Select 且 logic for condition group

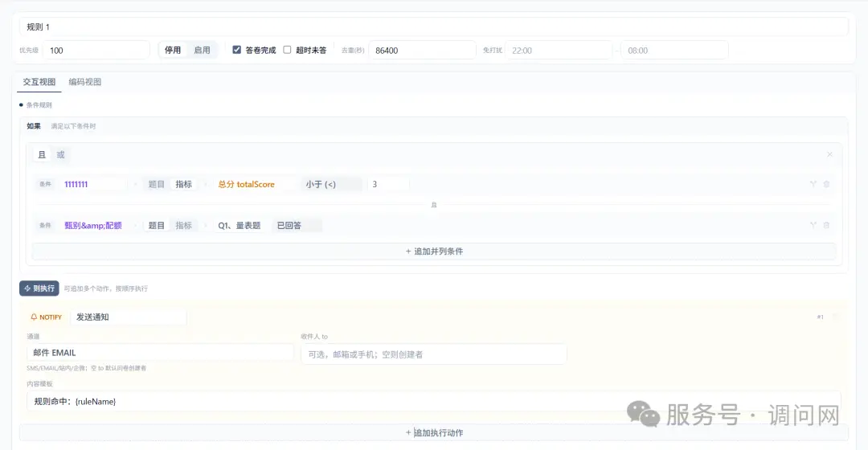(42, 155)
